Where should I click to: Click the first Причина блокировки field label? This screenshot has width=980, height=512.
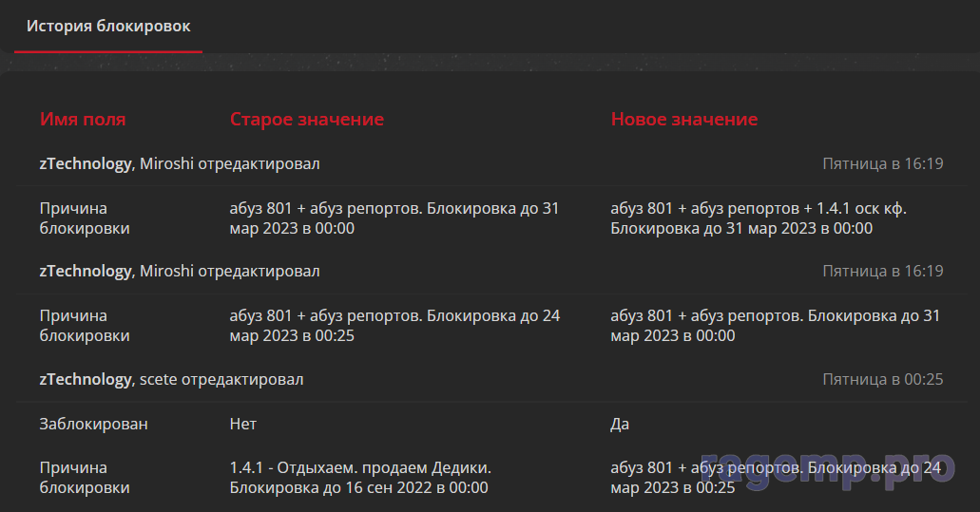(x=85, y=218)
